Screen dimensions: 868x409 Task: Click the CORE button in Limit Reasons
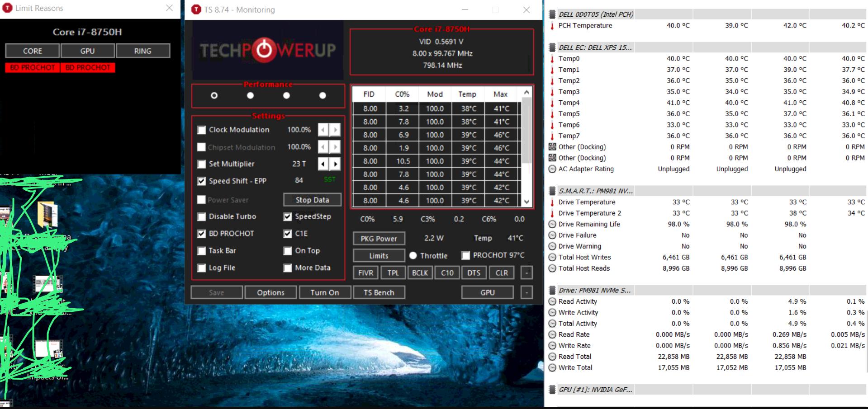pyautogui.click(x=33, y=51)
